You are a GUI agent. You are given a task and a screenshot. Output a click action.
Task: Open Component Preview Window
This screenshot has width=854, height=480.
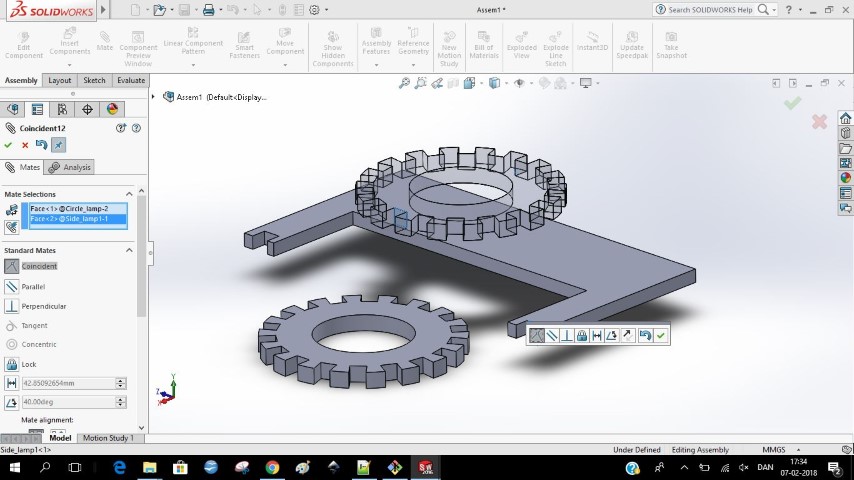(x=138, y=49)
